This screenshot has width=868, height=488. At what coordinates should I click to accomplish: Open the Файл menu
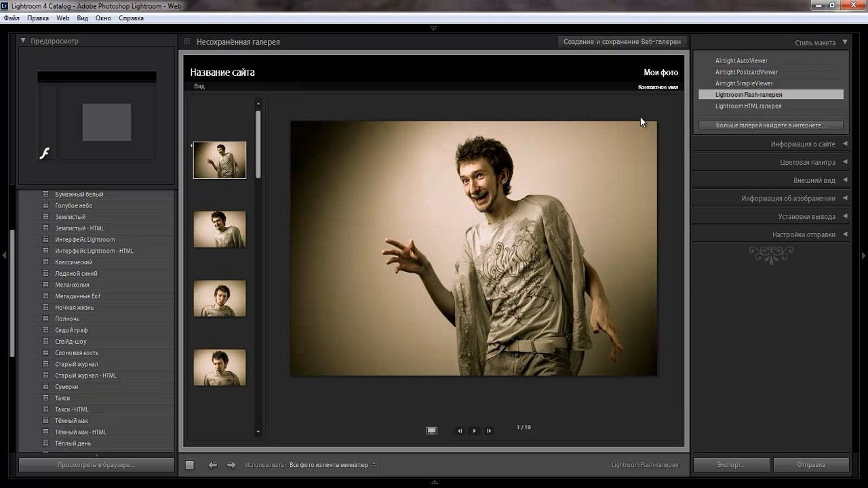click(x=12, y=18)
